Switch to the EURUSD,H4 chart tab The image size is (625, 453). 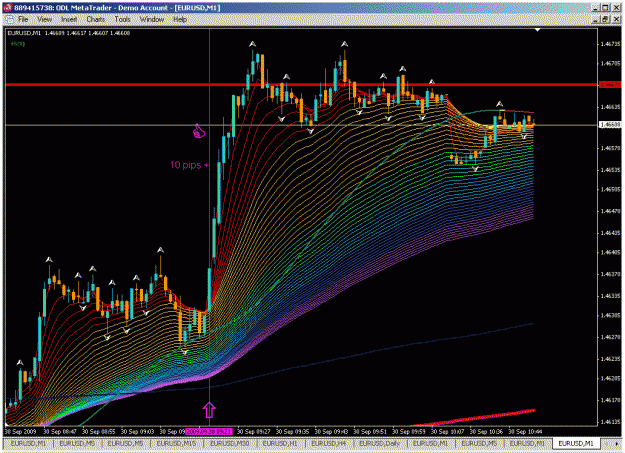(x=328, y=443)
